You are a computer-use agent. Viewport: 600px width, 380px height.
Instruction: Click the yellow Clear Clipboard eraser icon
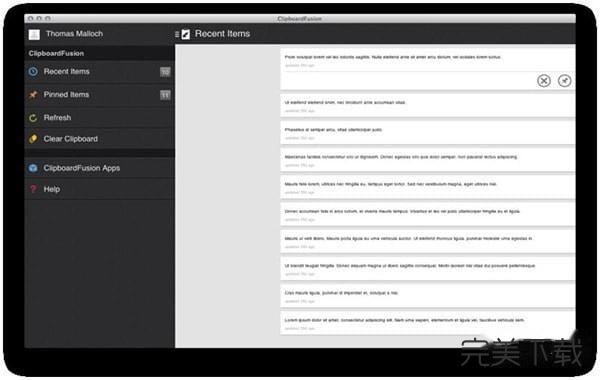(x=33, y=139)
